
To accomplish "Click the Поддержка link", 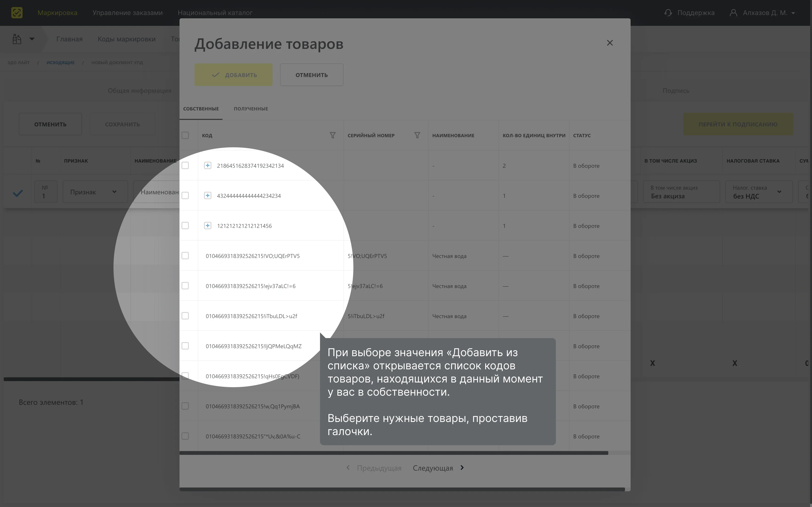I will (696, 13).
